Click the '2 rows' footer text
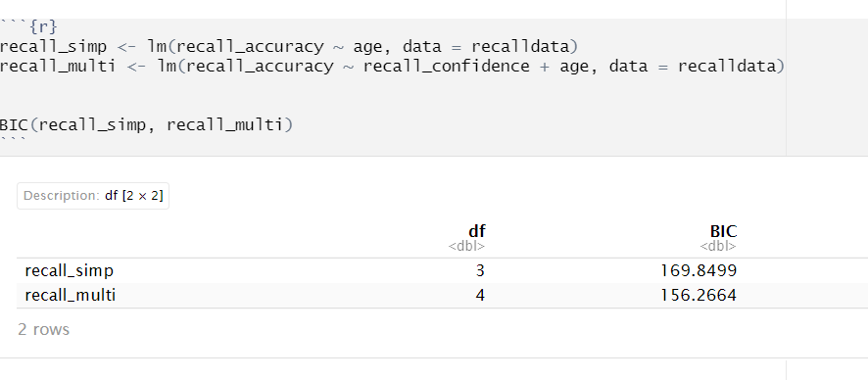 pos(43,330)
